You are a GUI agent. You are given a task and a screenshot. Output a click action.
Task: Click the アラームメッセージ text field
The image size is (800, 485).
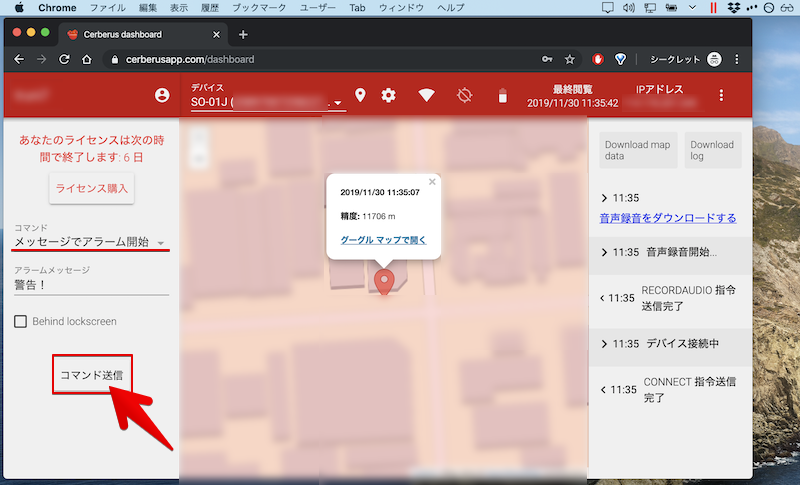pos(90,284)
